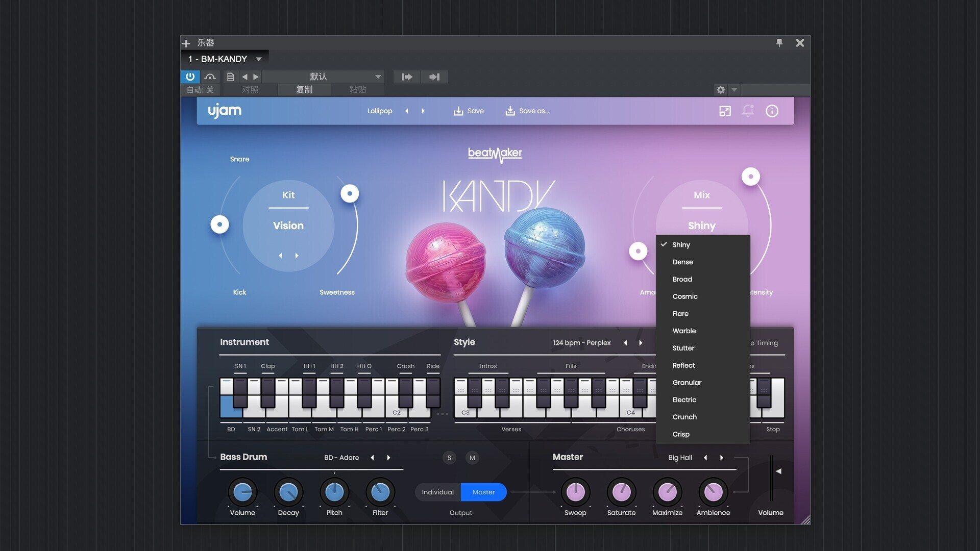The height and width of the screenshot is (551, 980).
Task: Go to previous host preset arrow
Action: 244,77
